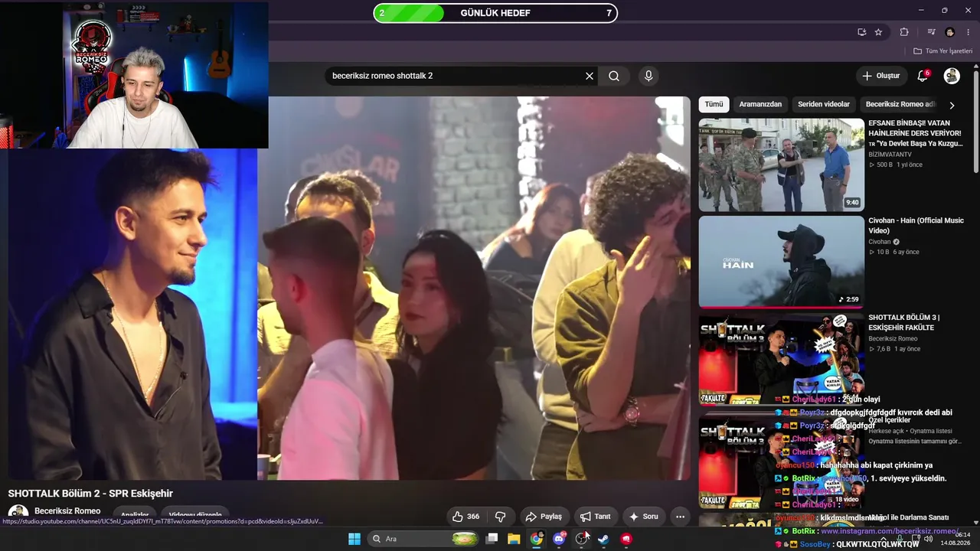Start voice search with the microphone icon

pos(648,76)
